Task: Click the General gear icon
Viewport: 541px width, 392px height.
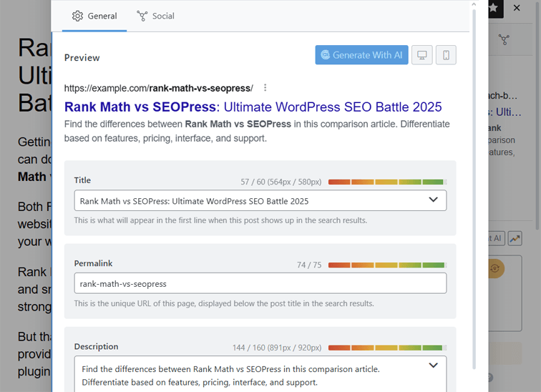Action: pyautogui.click(x=77, y=16)
